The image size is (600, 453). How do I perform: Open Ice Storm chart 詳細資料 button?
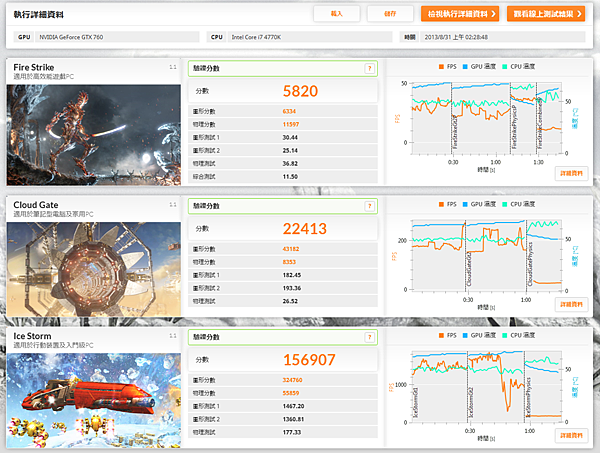pos(571,435)
